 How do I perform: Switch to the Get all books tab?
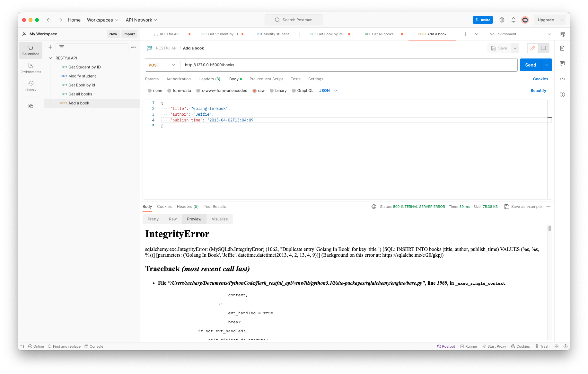click(x=379, y=34)
